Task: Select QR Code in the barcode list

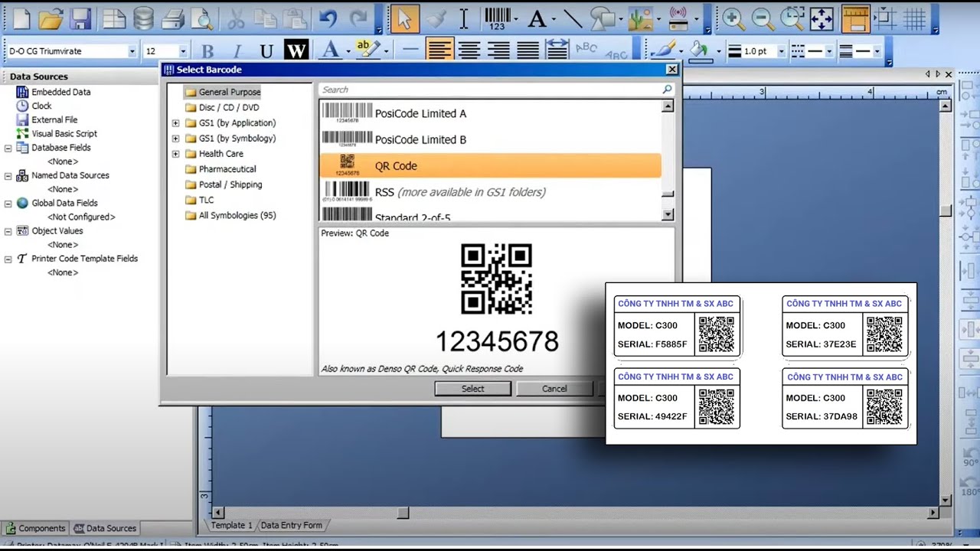Action: pyautogui.click(x=490, y=165)
